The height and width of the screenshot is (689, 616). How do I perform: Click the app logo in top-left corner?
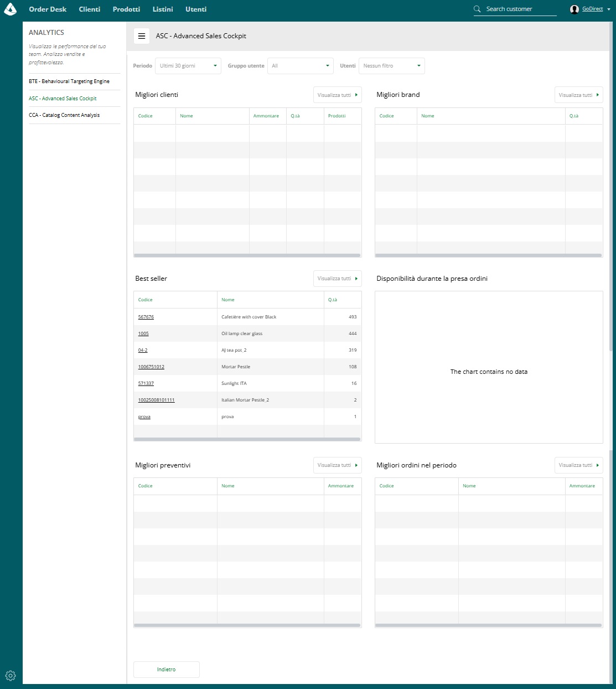[11, 9]
